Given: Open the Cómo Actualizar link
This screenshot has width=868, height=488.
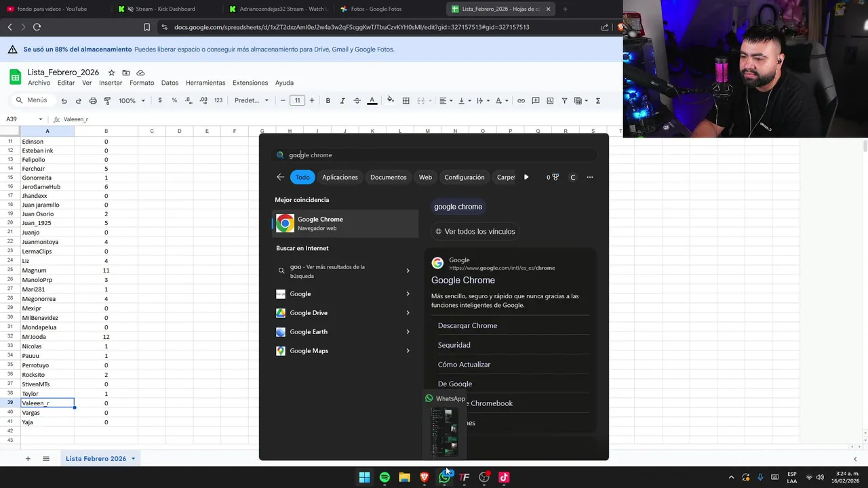Looking at the screenshot, I should coord(464,364).
